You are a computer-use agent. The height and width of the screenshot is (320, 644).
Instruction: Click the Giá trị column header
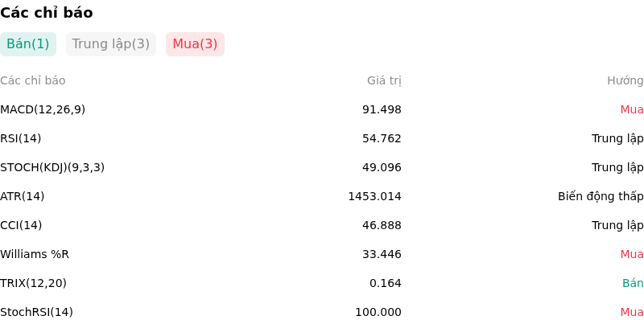(384, 81)
